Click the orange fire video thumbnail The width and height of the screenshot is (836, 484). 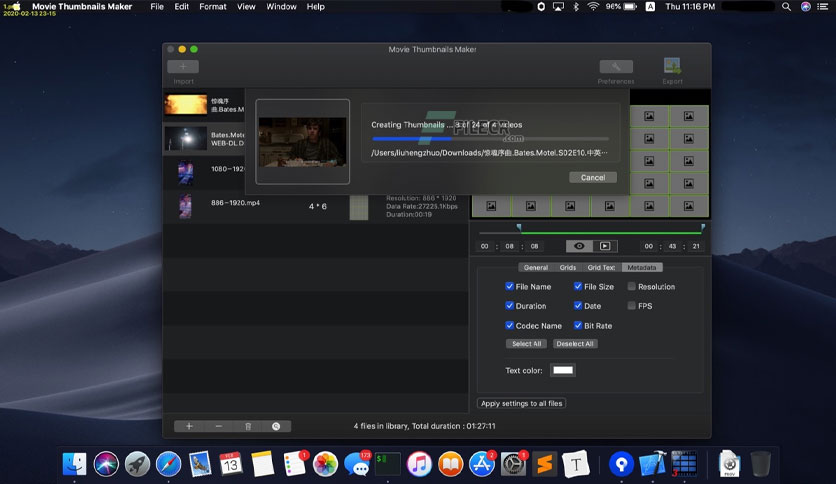186,104
